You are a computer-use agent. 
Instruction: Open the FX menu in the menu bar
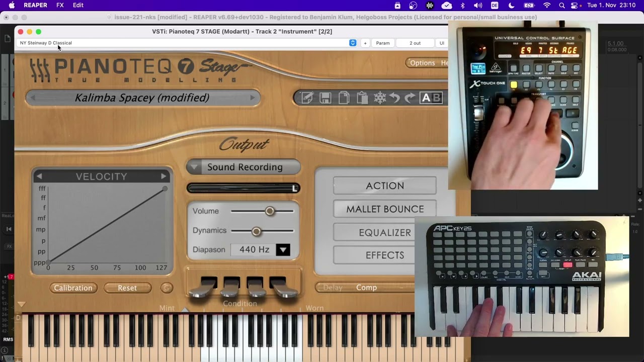[x=60, y=5]
